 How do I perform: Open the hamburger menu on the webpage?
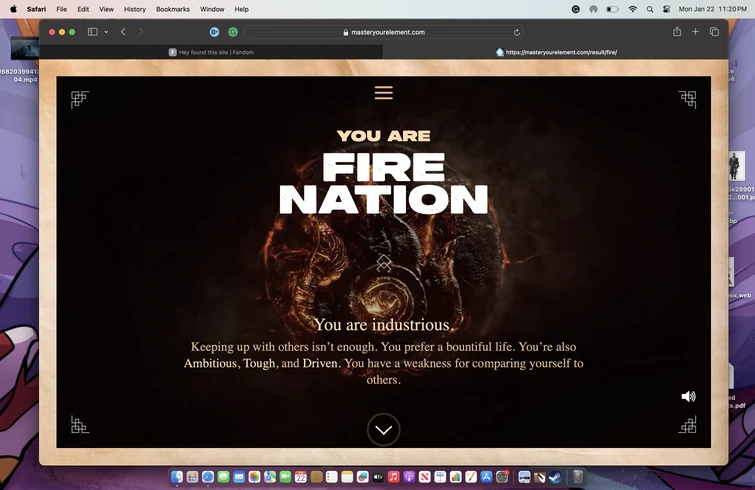(x=384, y=92)
